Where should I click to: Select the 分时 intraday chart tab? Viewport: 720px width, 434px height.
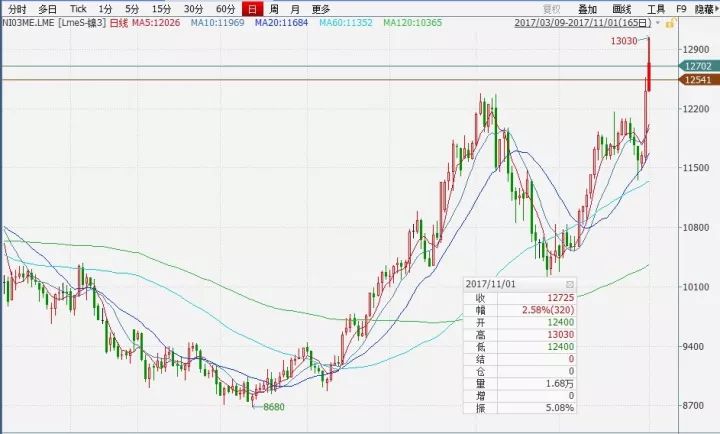[x=18, y=8]
